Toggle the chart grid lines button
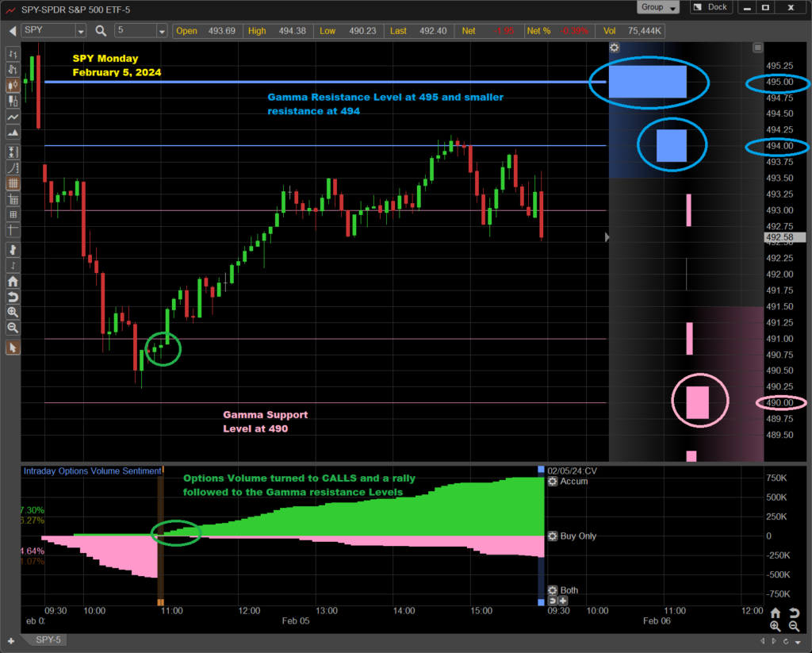The width and height of the screenshot is (812, 653). tap(13, 182)
